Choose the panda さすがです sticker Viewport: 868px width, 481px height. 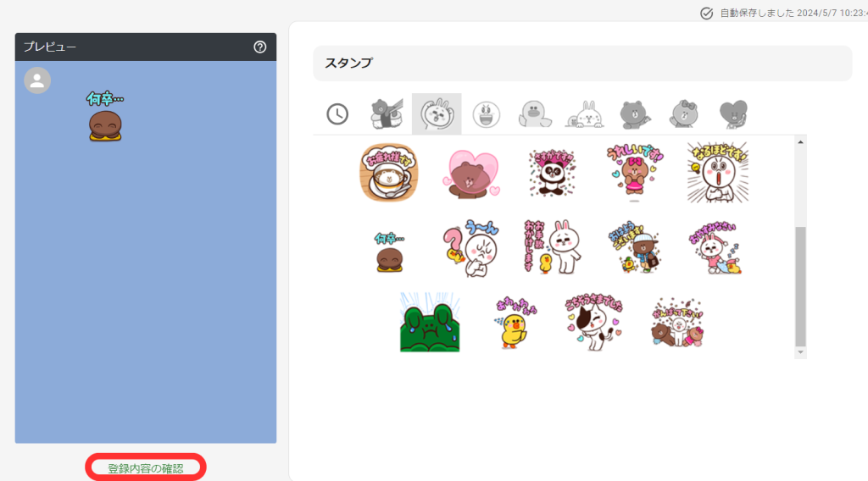tap(552, 173)
